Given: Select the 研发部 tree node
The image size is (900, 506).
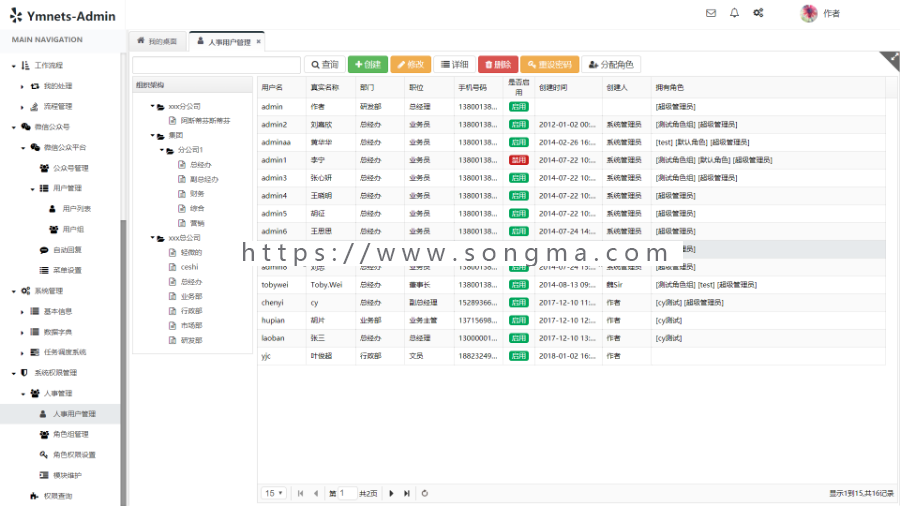Looking at the screenshot, I should point(192,340).
